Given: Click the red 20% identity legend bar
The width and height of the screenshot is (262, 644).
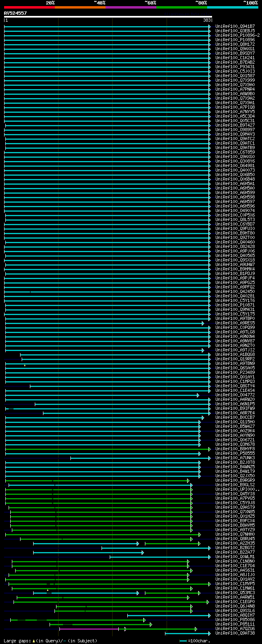Looking at the screenshot, I should click(x=29, y=7).
